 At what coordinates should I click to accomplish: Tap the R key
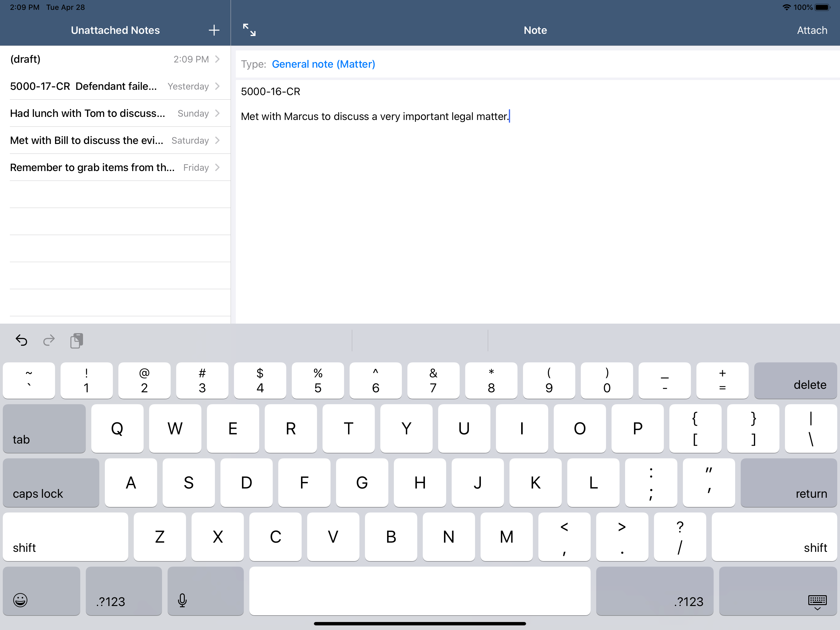291,428
